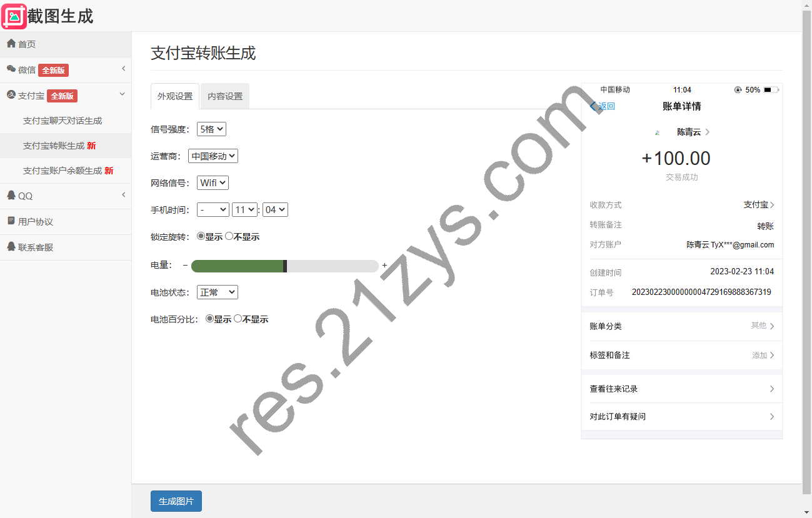Click the icon beside 联系客服

11,246
